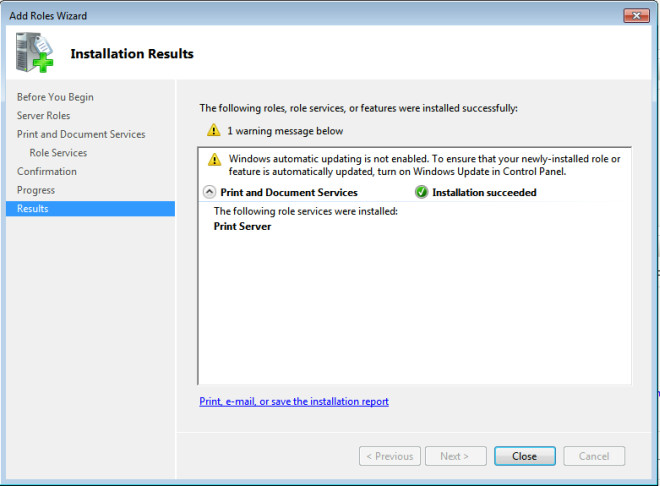Click the 'Installation Results' page title
This screenshot has width=660, height=486.
click(132, 54)
